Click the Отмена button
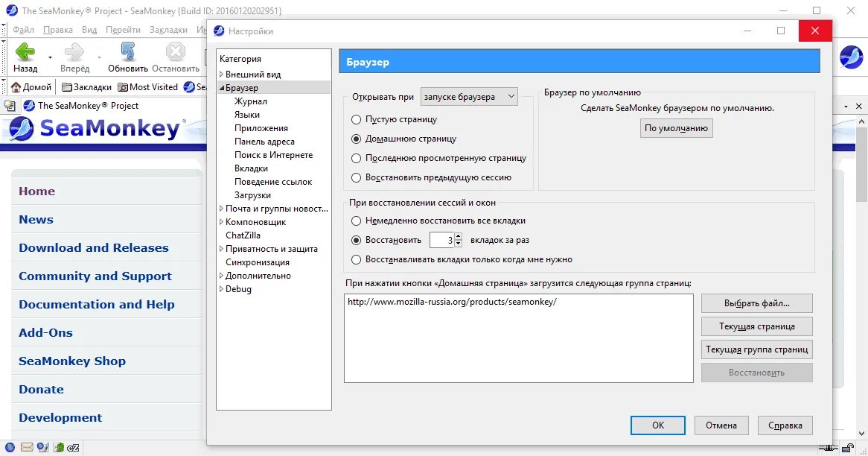Viewport: 868px width, 456px height. coord(721,425)
